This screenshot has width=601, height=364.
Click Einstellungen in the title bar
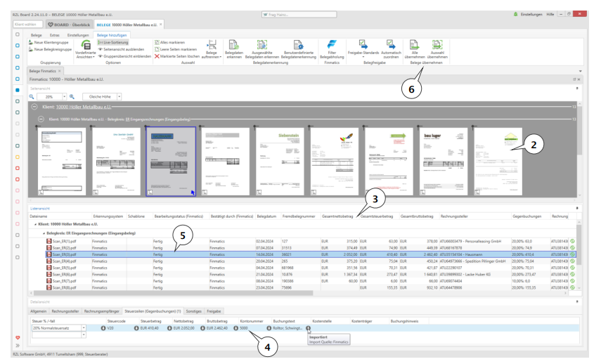[x=531, y=13]
